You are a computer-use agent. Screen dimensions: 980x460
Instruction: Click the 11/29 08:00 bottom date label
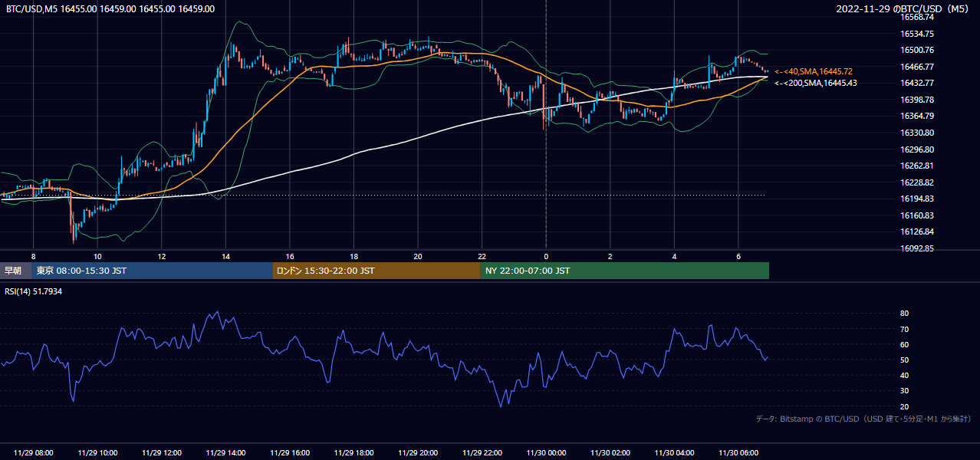click(x=33, y=453)
